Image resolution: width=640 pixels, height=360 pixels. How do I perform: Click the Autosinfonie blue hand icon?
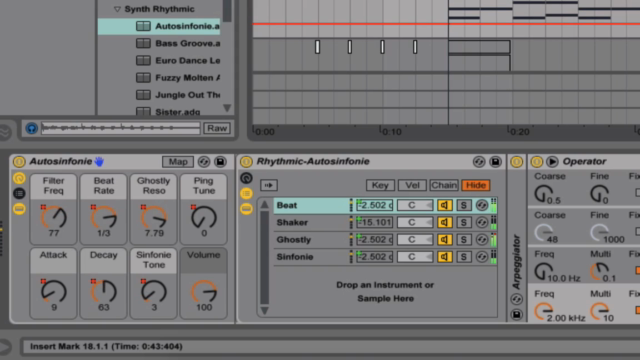point(99,162)
